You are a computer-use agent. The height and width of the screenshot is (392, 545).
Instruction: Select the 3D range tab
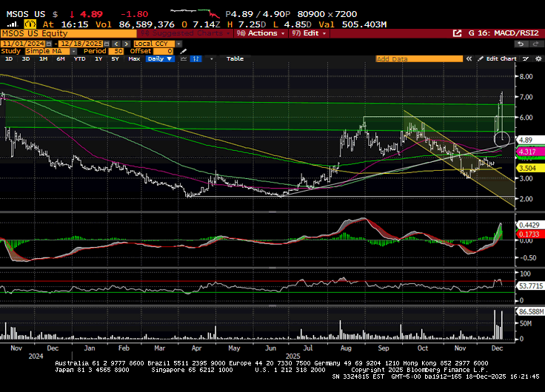(x=26, y=58)
